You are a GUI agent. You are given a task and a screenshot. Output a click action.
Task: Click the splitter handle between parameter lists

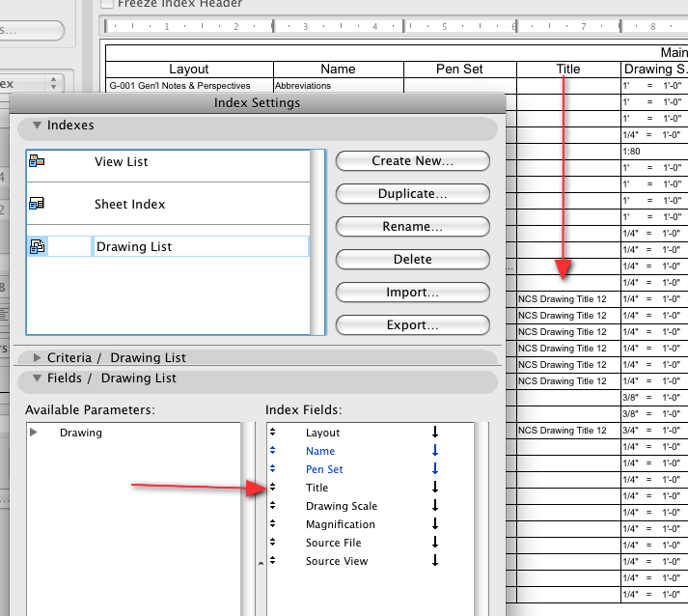pyautogui.click(x=261, y=563)
